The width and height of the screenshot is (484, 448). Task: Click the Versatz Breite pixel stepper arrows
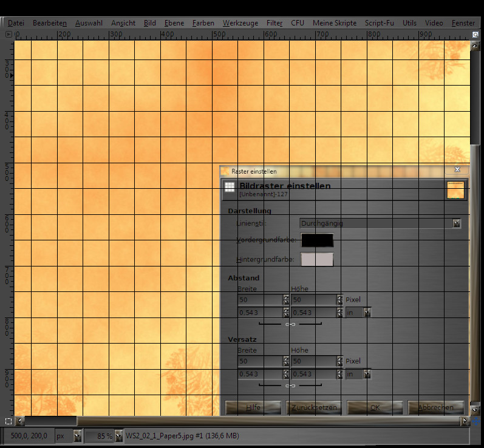pyautogui.click(x=286, y=361)
